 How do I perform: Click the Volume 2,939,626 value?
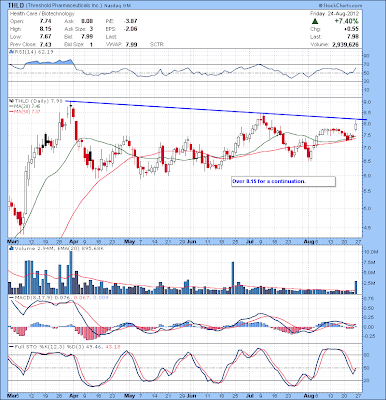click(x=345, y=44)
